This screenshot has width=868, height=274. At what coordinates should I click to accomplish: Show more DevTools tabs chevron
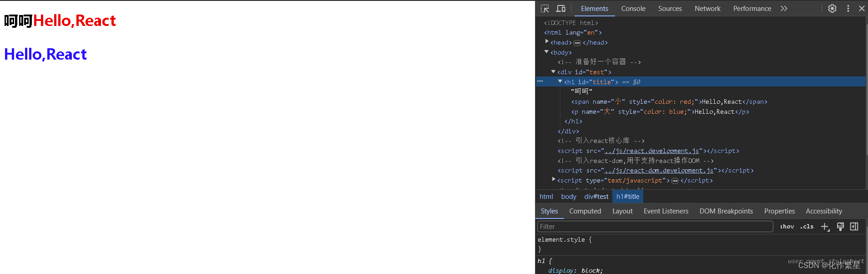coord(784,9)
